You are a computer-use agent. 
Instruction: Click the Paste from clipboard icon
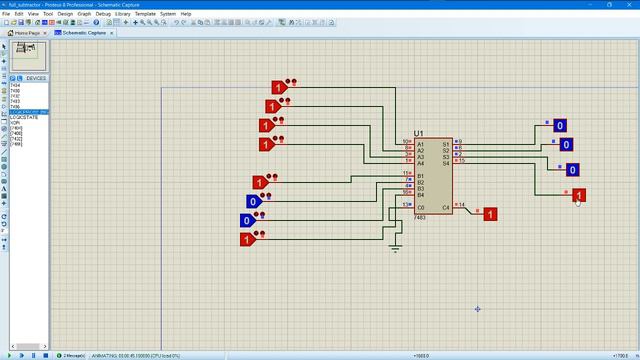click(x=207, y=22)
